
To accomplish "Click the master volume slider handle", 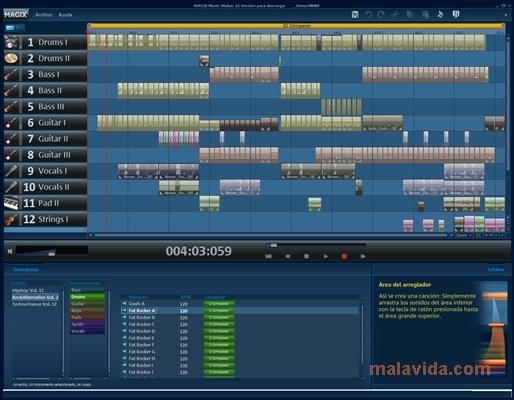I will [51, 254].
